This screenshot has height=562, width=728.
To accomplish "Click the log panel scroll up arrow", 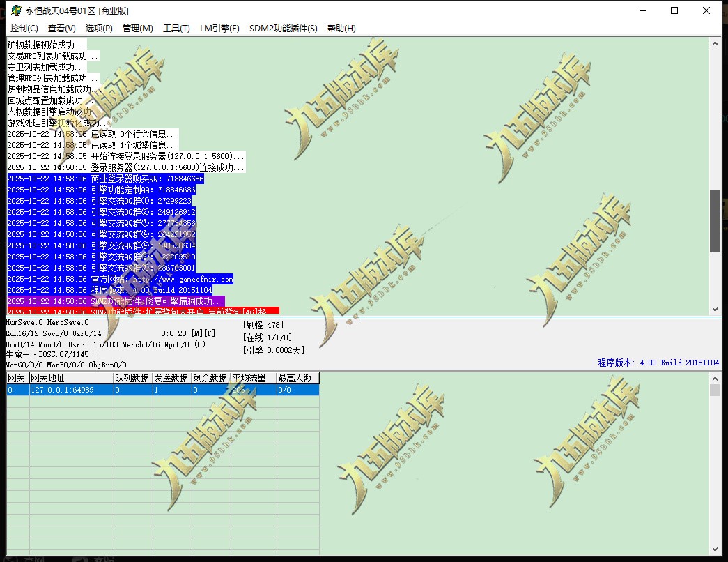I will coord(715,43).
